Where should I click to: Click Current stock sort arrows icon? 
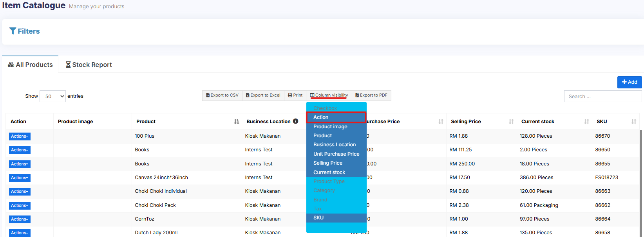[586, 122]
